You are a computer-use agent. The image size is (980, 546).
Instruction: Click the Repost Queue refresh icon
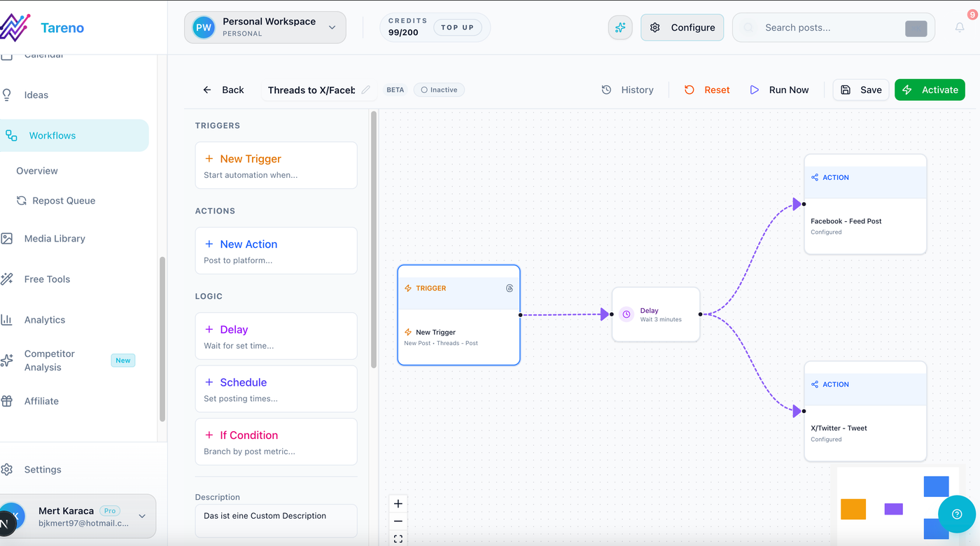pos(22,200)
